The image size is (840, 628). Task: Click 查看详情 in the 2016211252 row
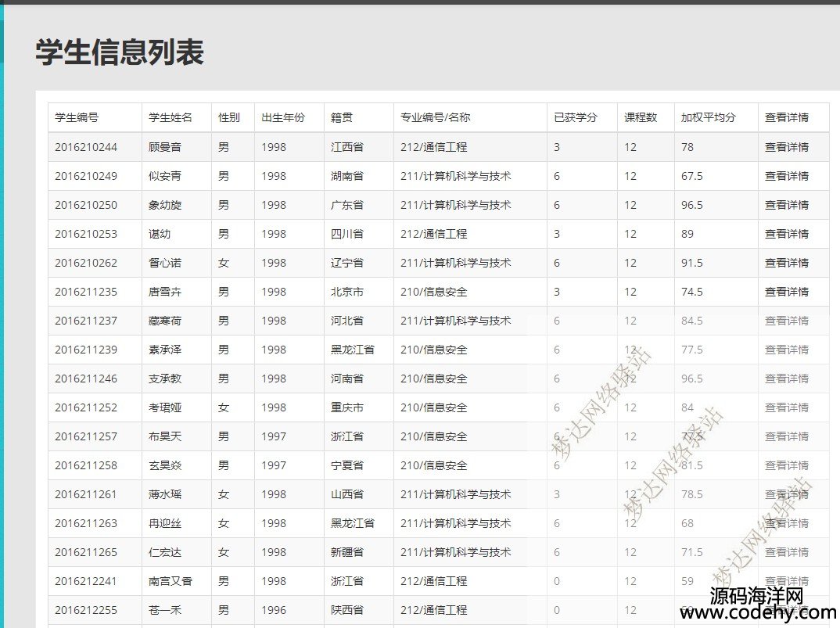[x=786, y=407]
